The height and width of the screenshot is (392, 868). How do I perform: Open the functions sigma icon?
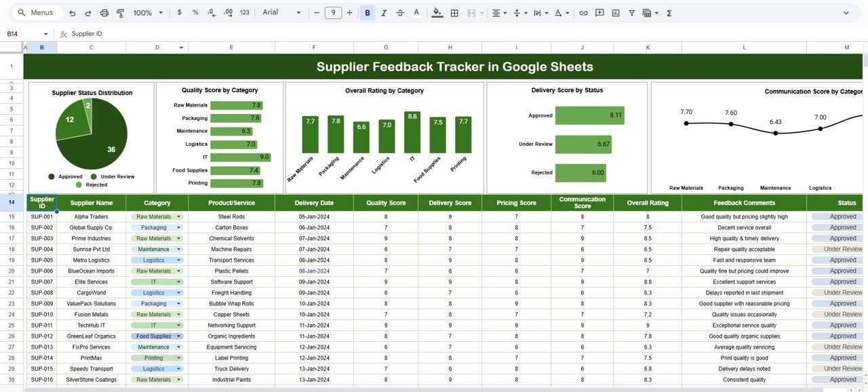pyautogui.click(x=669, y=13)
